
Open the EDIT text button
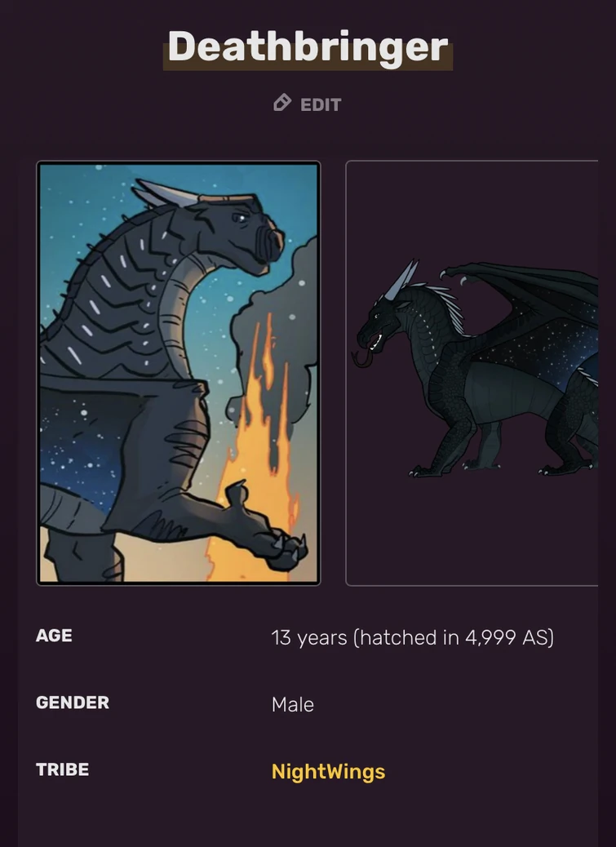(x=321, y=104)
